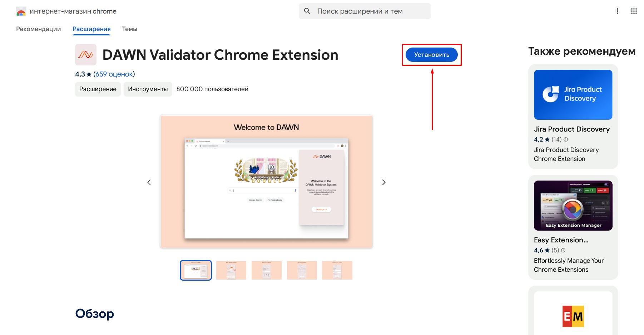
Task: Focus the Поиск расширений и тем search field
Action: click(365, 11)
